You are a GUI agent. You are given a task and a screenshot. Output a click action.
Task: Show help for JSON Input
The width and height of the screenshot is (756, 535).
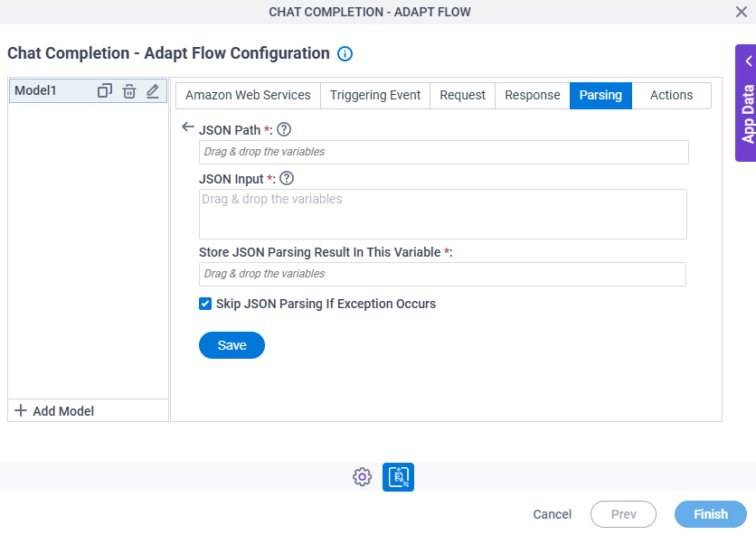point(287,178)
